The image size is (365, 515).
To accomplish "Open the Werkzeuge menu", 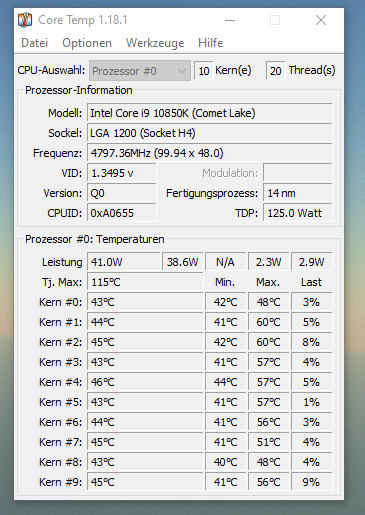I will click(x=155, y=43).
